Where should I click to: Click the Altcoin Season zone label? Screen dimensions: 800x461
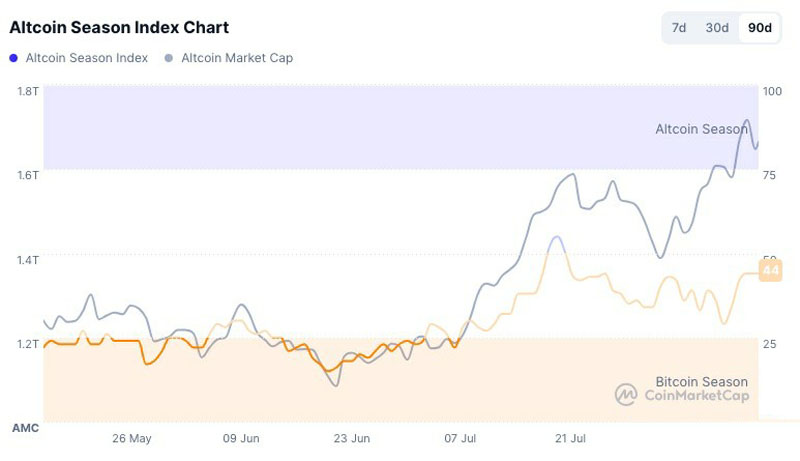point(701,129)
